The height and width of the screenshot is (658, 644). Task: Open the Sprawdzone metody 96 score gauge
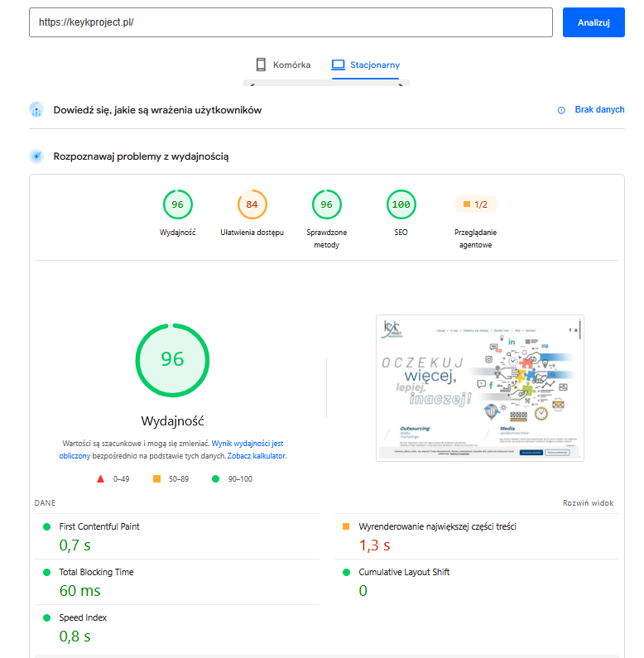pyautogui.click(x=327, y=204)
